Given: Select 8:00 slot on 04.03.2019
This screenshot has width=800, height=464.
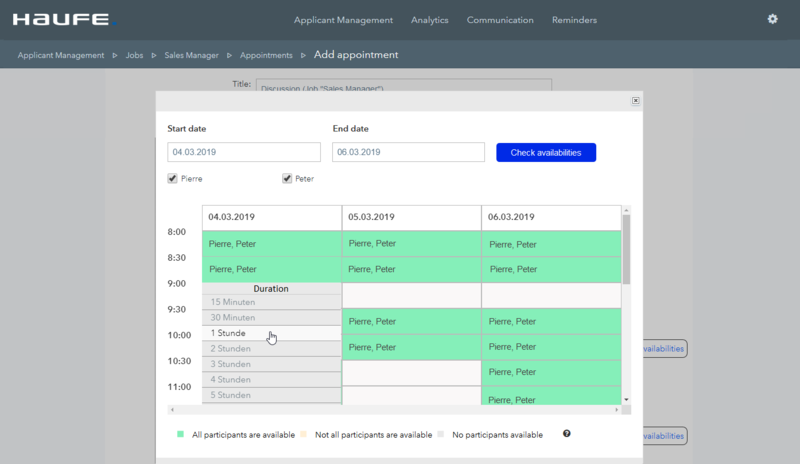Looking at the screenshot, I should tap(271, 244).
